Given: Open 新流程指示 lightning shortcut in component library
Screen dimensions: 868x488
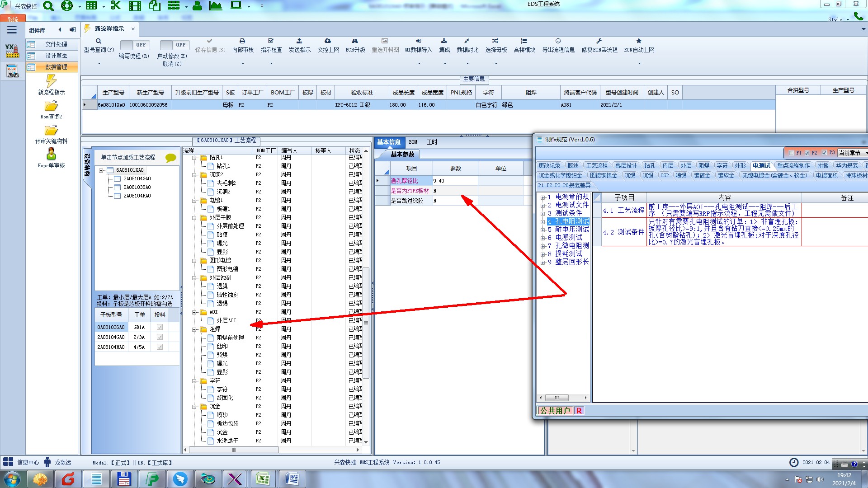Looking at the screenshot, I should (x=51, y=85).
